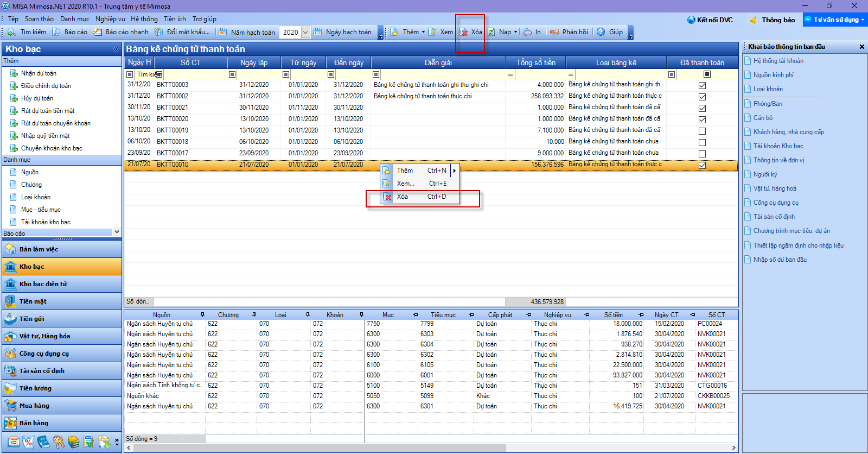Viewport: 868px width, 454px height.
Task: Click Đổi mật khẩu toolbar button
Action: (x=182, y=32)
